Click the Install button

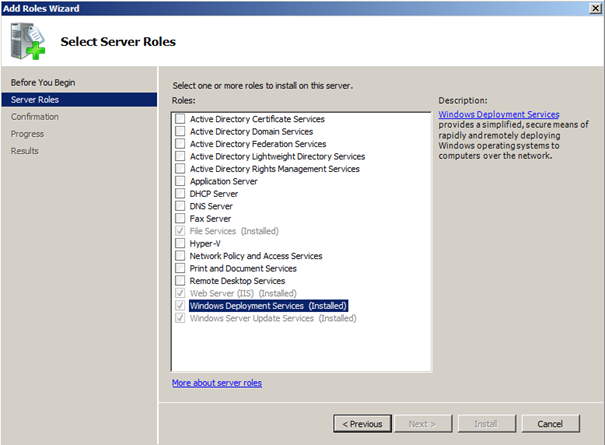click(486, 424)
